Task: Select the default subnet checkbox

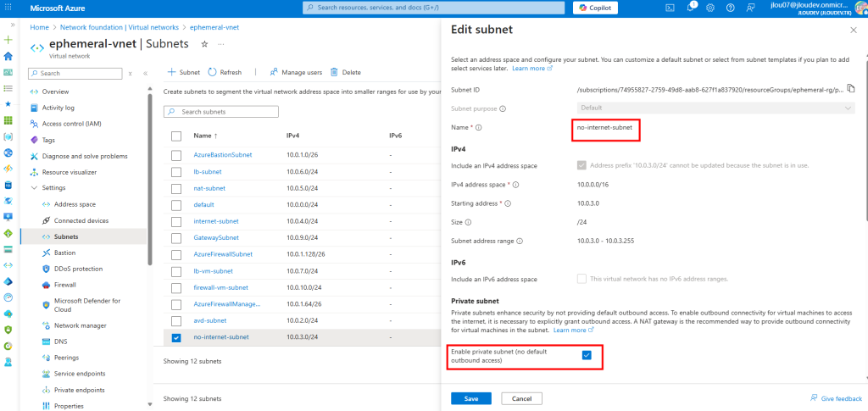Action: coord(176,205)
